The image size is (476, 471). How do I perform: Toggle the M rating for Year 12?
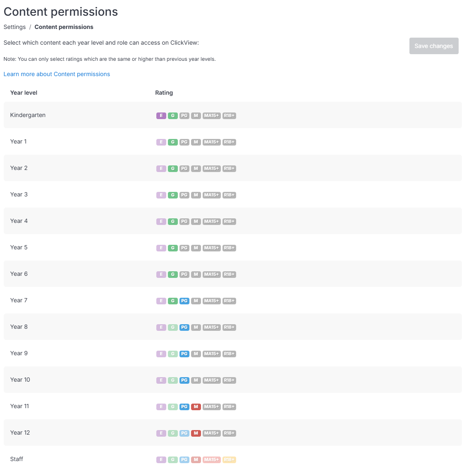196,433
